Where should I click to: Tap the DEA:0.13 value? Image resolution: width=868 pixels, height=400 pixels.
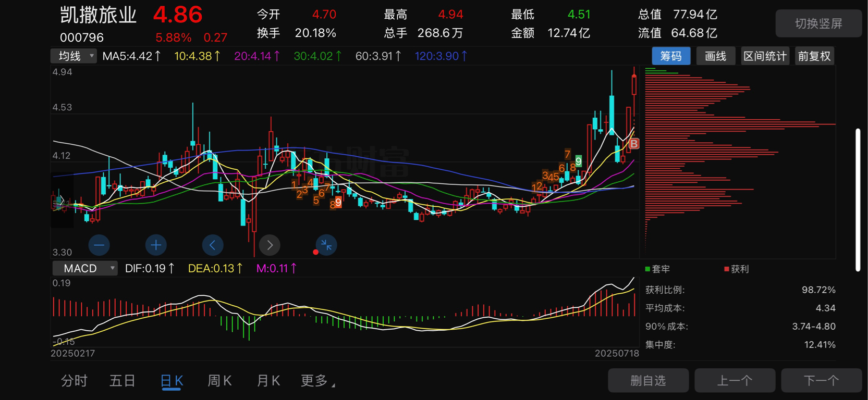(x=215, y=268)
